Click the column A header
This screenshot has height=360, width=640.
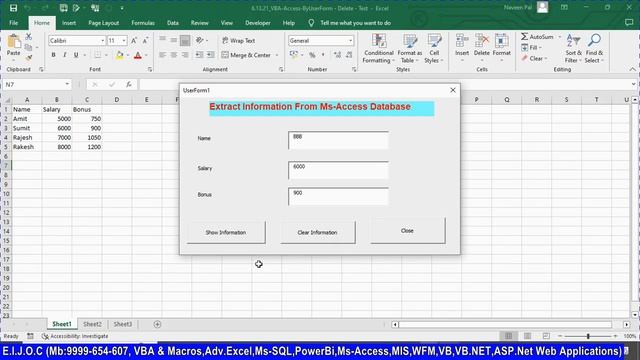[27, 100]
